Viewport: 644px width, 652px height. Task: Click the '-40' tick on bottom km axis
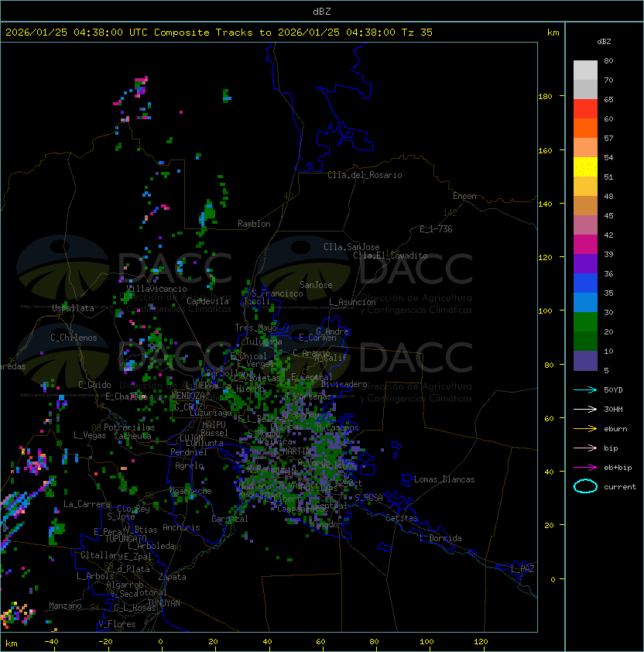(52, 642)
